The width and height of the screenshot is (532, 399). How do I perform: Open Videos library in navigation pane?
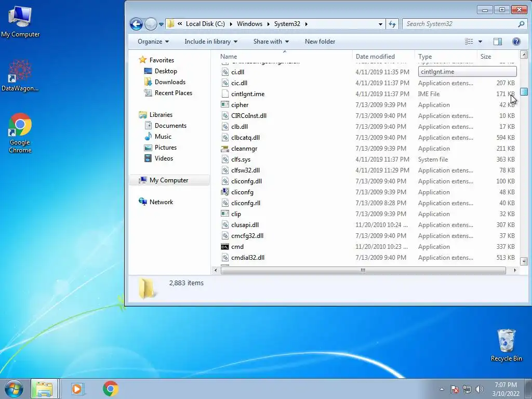(164, 158)
